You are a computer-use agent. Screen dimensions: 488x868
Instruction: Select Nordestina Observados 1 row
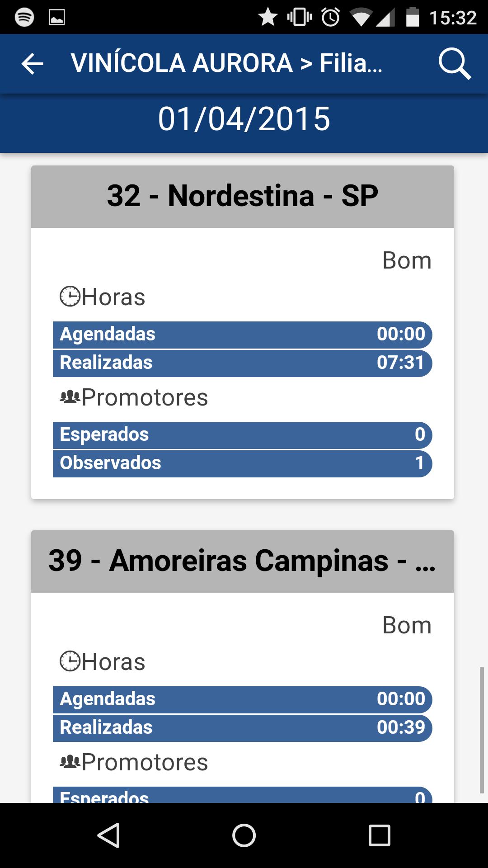click(x=243, y=463)
